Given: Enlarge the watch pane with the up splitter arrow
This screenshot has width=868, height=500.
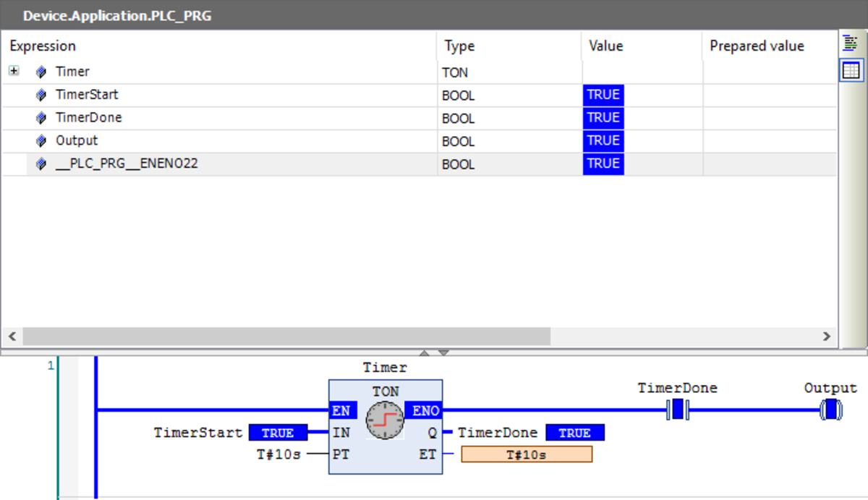Looking at the screenshot, I should [x=424, y=352].
